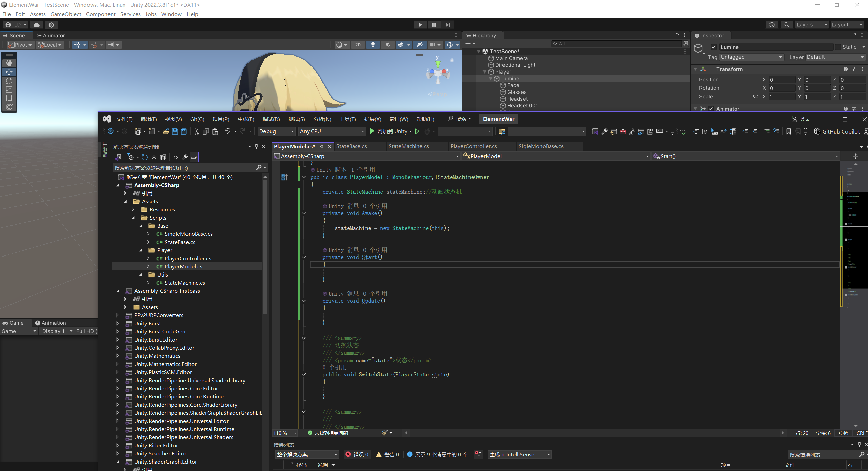Click Save All in Visual Studio toolbar
The width and height of the screenshot is (868, 471).
(184, 131)
